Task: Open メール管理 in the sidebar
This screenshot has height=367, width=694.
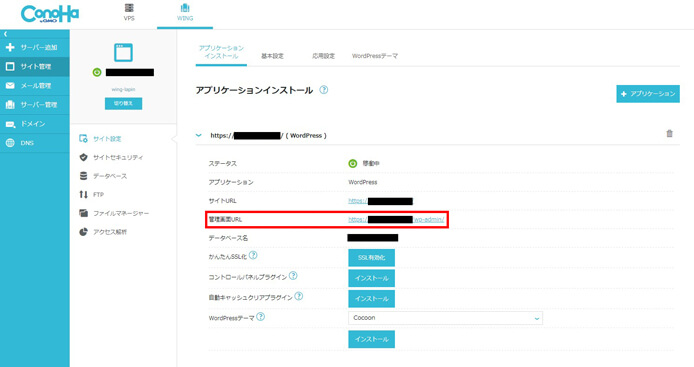Action: (x=35, y=85)
